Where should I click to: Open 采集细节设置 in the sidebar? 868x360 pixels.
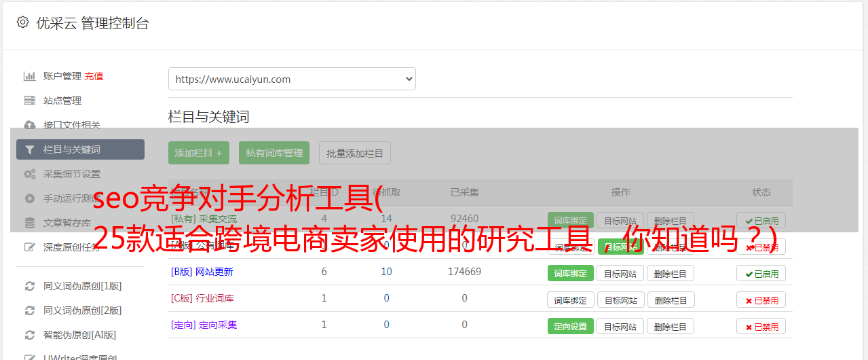point(72,174)
